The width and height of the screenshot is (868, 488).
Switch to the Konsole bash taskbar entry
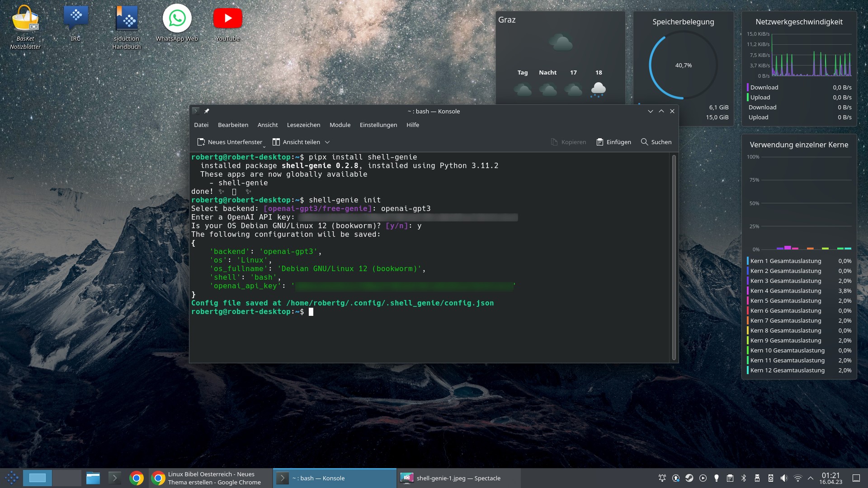pos(335,478)
